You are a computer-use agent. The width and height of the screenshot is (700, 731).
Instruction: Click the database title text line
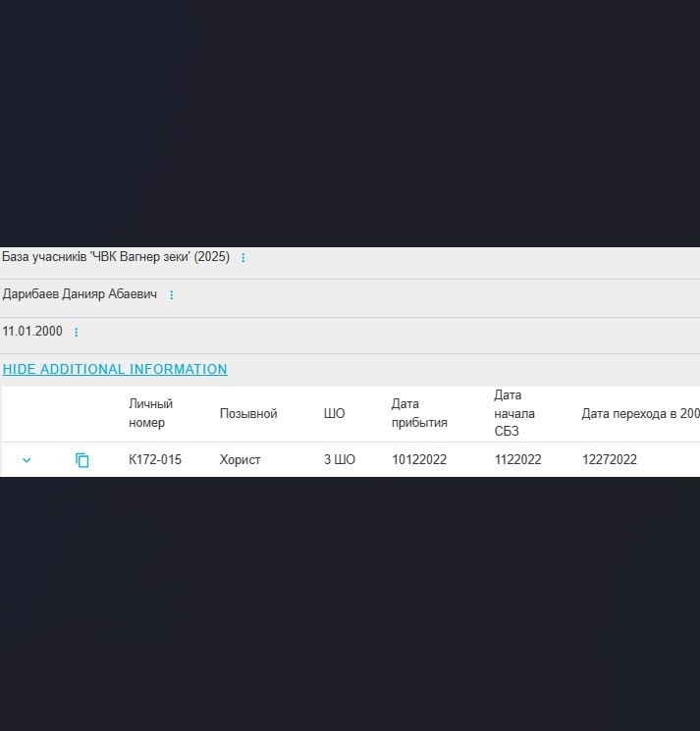(x=116, y=257)
